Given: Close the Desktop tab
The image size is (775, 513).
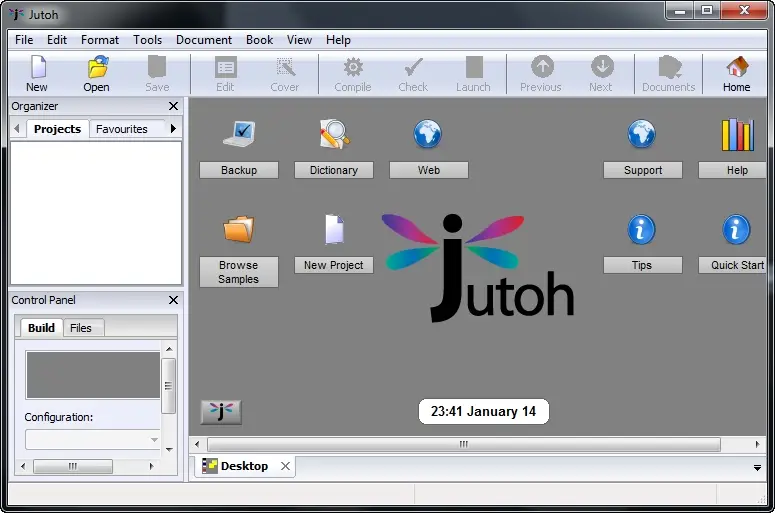Looking at the screenshot, I should pos(285,466).
